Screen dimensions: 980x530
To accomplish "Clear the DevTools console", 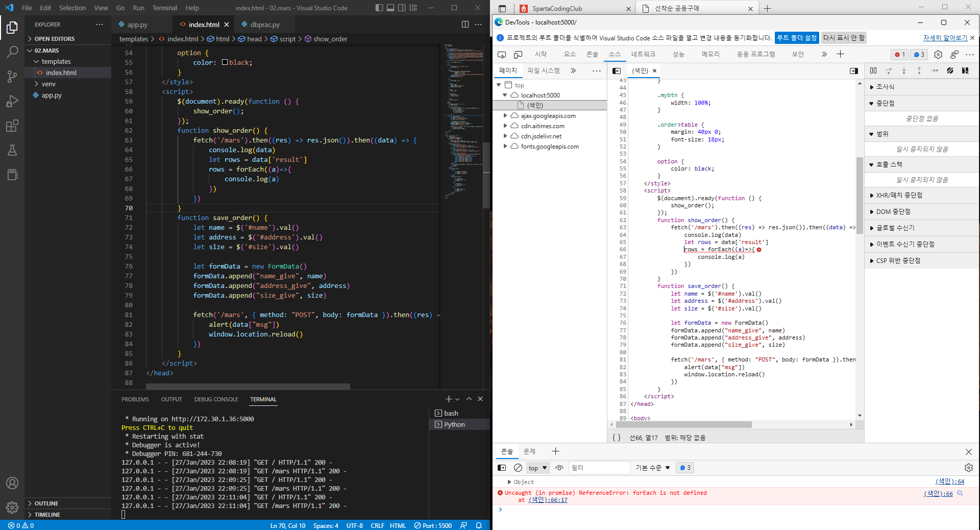I will click(x=518, y=468).
